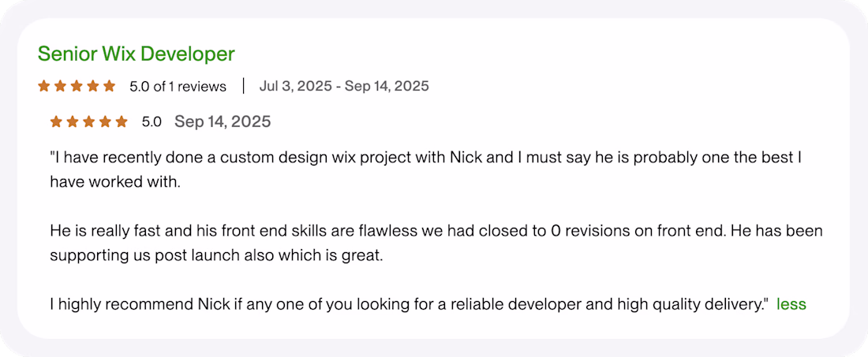Click fourth star in overall rating row
868x357 pixels.
(92, 86)
